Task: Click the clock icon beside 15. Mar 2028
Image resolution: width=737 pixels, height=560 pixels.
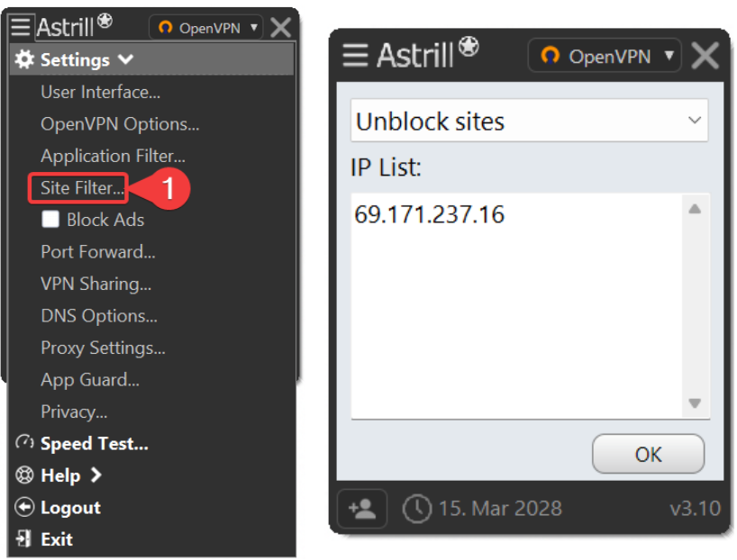Action: pyautogui.click(x=417, y=509)
